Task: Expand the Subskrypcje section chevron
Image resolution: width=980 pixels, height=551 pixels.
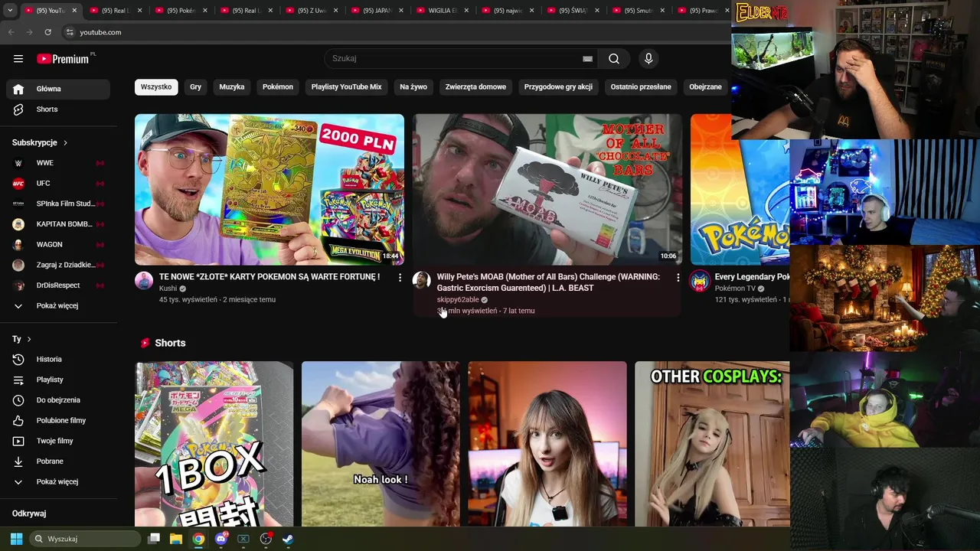Action: [x=65, y=143]
